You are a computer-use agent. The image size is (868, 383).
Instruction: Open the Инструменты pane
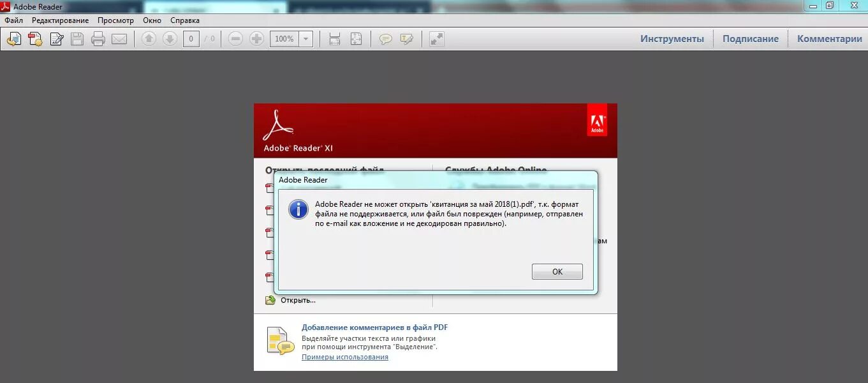tap(672, 39)
